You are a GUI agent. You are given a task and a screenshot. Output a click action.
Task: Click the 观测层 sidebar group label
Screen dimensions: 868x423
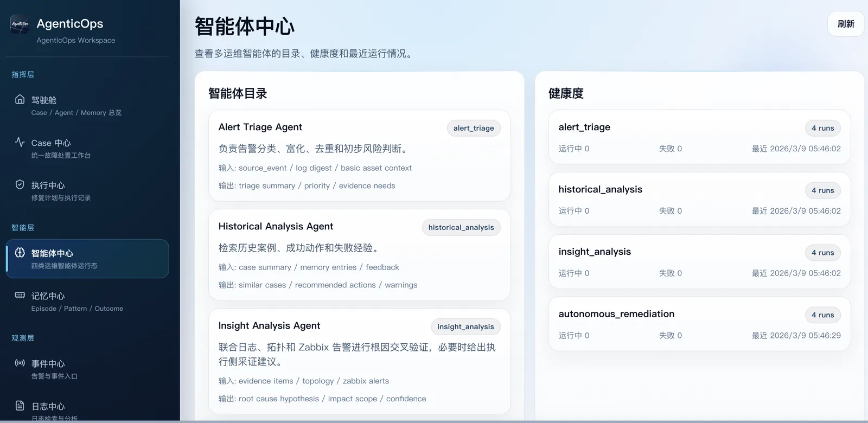click(x=23, y=338)
